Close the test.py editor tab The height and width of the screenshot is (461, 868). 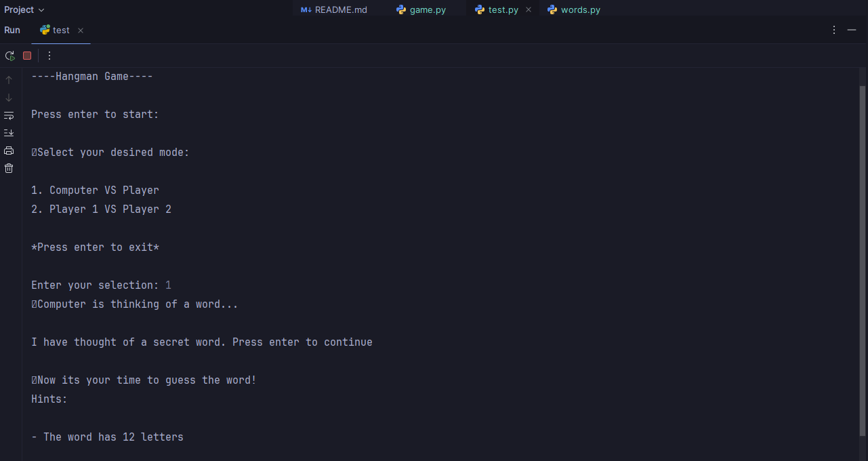pos(529,9)
